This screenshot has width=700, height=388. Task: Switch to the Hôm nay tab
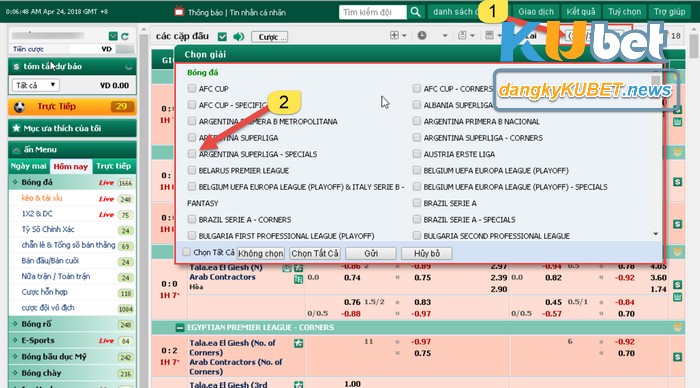pos(71,167)
